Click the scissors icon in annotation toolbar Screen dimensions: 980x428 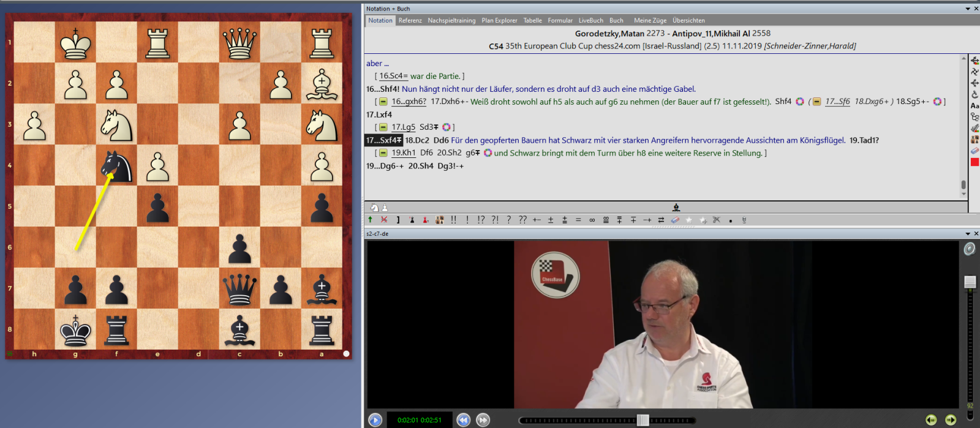[x=716, y=220]
